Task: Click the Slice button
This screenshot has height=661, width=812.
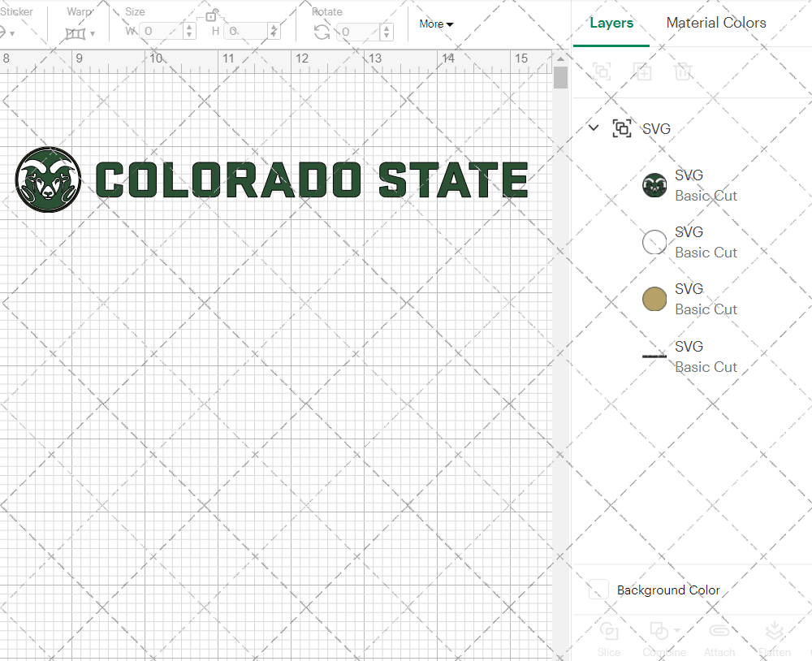Action: coord(608,640)
